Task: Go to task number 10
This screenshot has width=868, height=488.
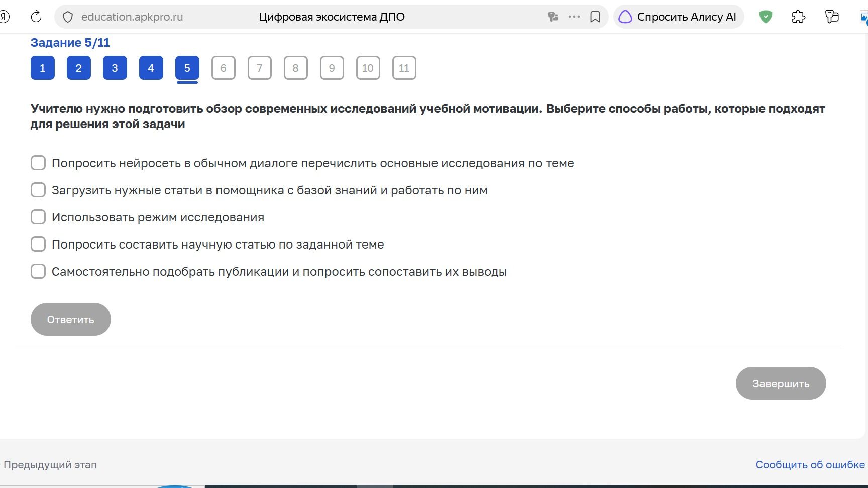Action: (x=368, y=68)
